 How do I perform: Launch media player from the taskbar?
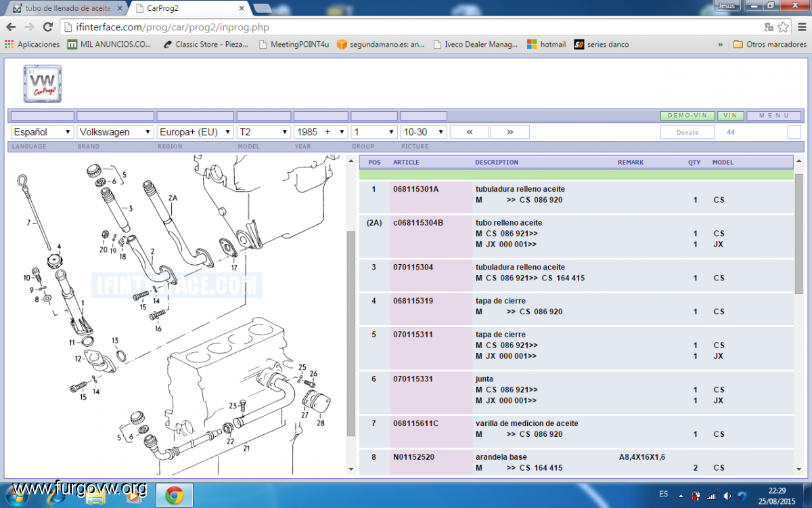click(x=133, y=496)
